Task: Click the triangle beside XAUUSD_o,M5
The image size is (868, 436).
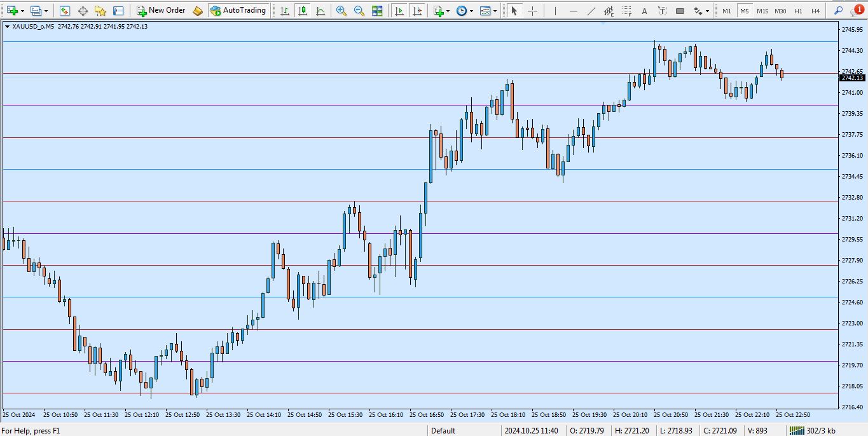Action: [x=7, y=27]
